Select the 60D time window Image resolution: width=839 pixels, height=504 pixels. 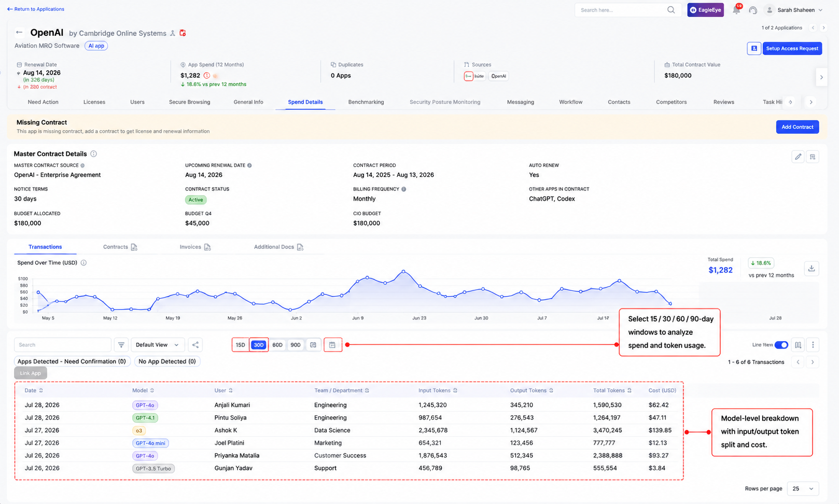277,345
